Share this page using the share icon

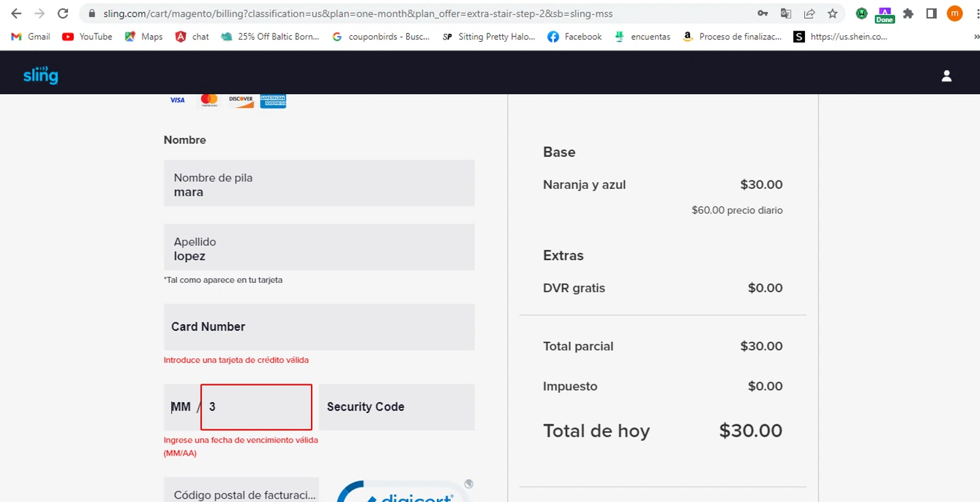[x=809, y=14]
